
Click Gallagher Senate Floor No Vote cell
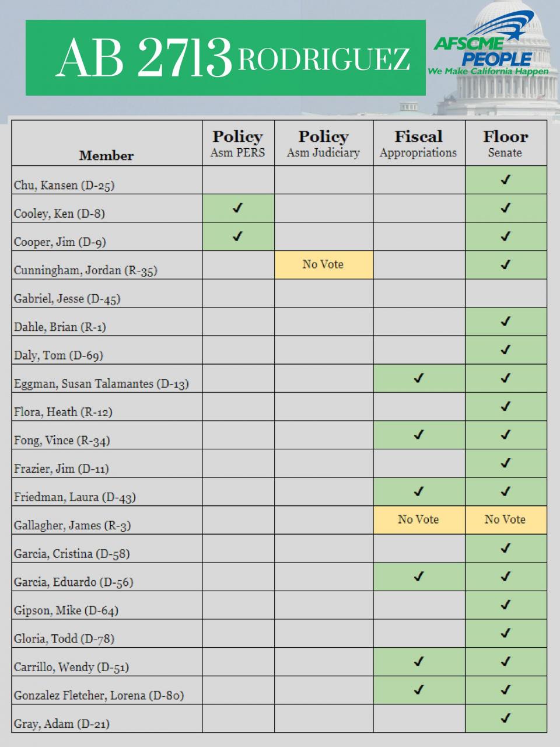click(506, 520)
